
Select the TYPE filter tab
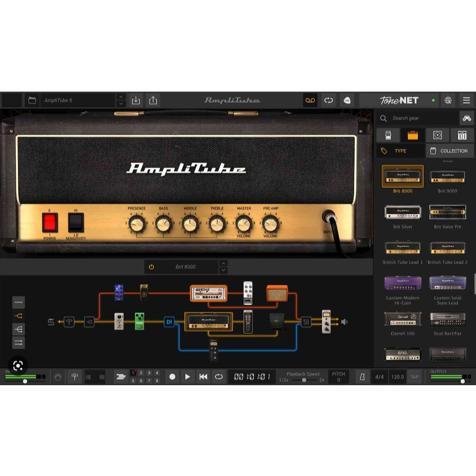tap(400, 151)
